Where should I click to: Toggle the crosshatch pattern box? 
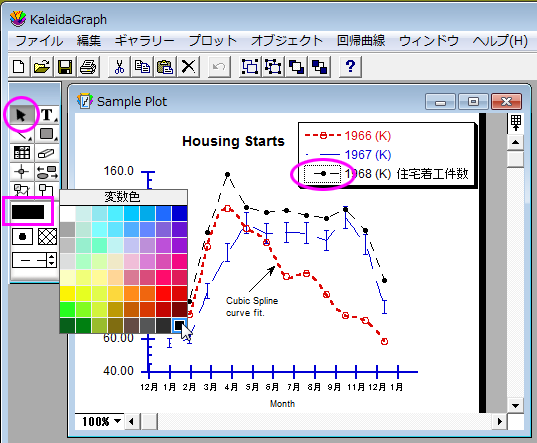[x=47, y=237]
